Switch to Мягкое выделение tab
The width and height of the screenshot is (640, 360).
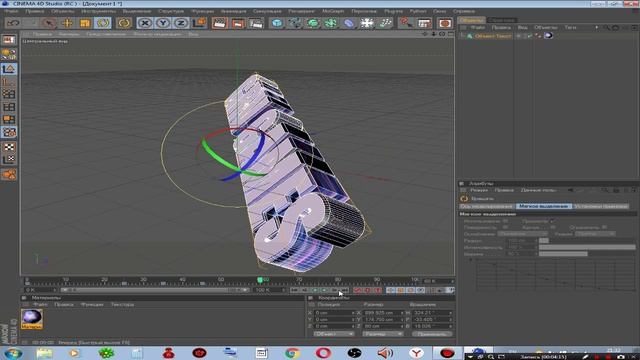[x=543, y=207]
